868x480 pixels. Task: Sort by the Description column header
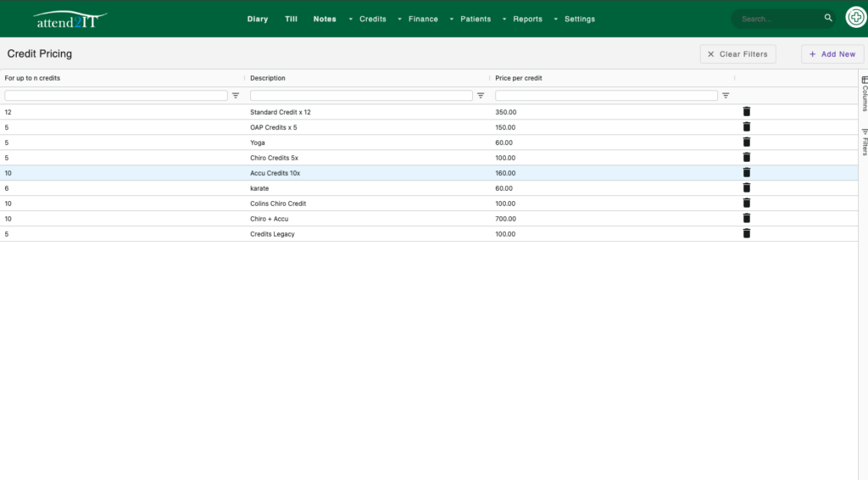click(x=267, y=78)
